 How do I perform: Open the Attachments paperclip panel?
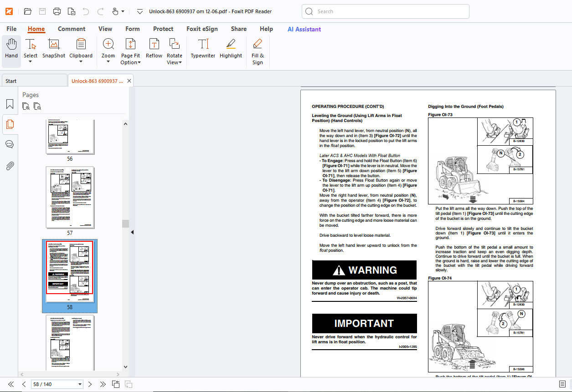[x=10, y=165]
